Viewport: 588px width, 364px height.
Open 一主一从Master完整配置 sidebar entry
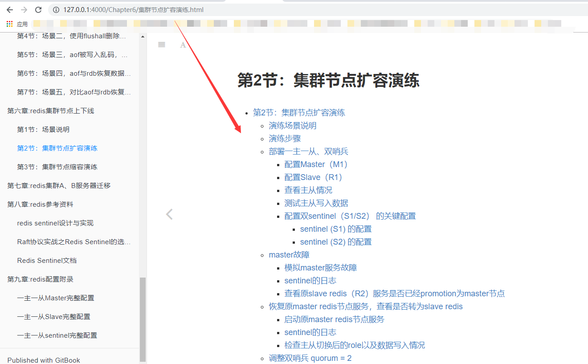tap(56, 298)
